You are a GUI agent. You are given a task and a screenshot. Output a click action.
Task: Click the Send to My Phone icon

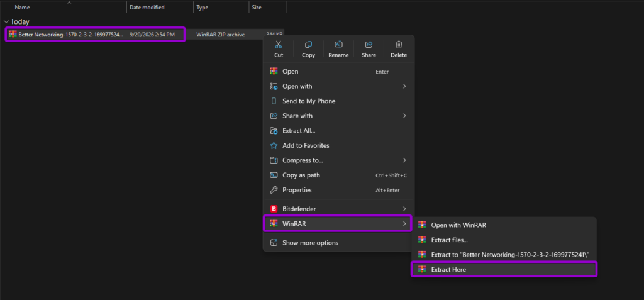(274, 101)
